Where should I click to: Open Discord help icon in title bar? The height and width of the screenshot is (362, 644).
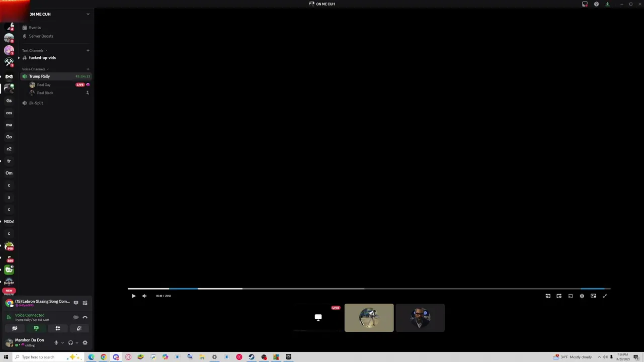596,4
